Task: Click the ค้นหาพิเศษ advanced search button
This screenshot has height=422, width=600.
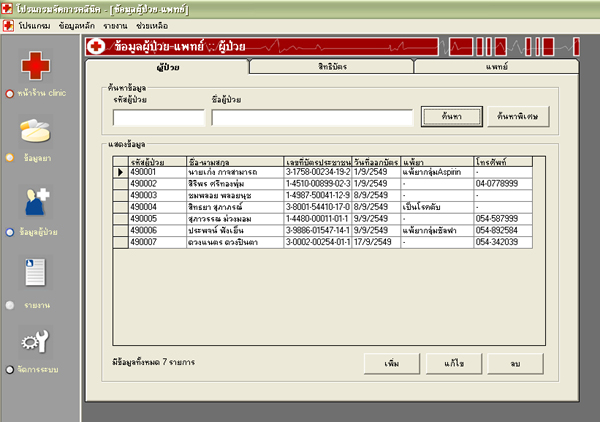Action: pos(517,117)
